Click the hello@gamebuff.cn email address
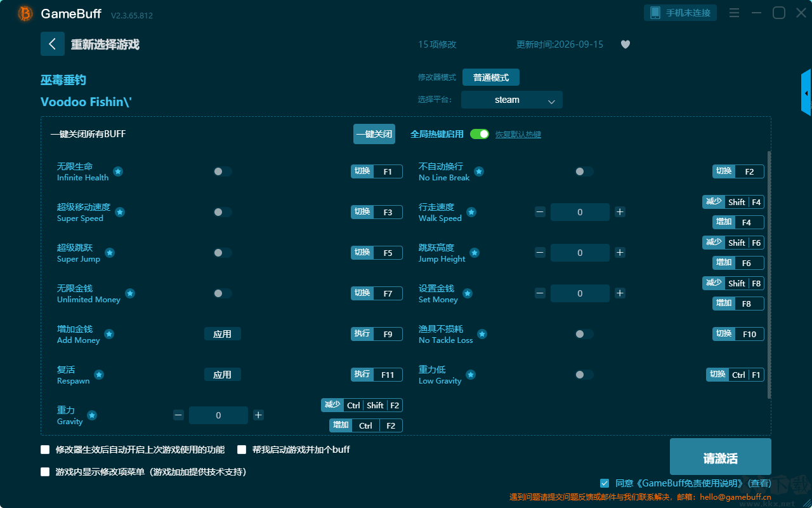Image resolution: width=812 pixels, height=508 pixels. coord(735,497)
